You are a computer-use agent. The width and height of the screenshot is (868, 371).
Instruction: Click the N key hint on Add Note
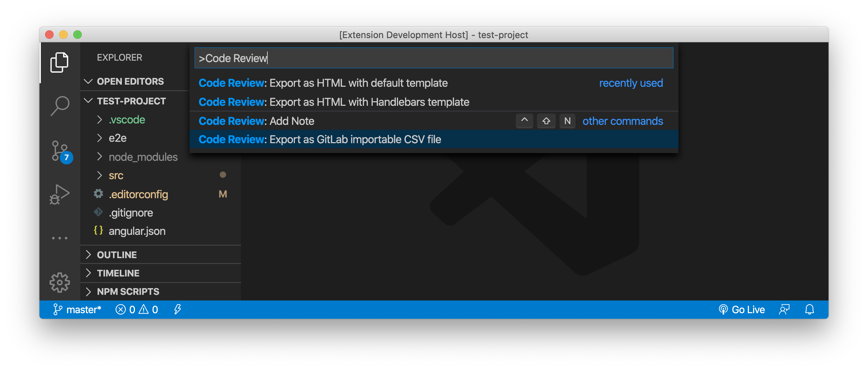[567, 121]
